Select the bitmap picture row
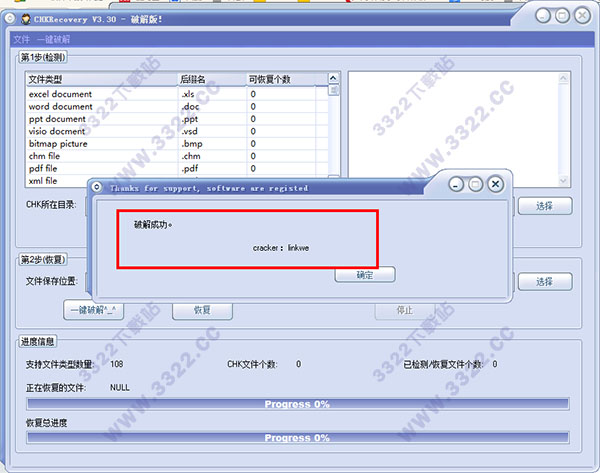The image size is (600, 473). (177, 144)
